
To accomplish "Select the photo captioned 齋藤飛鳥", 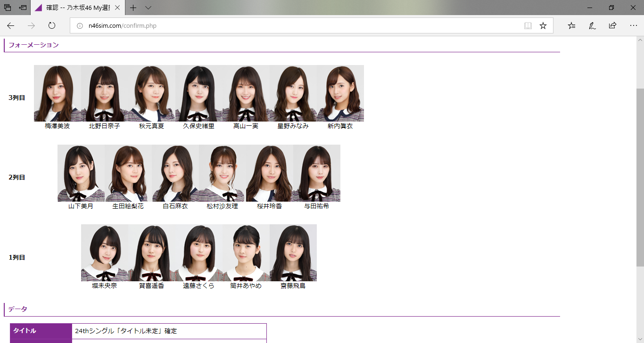I will (293, 253).
